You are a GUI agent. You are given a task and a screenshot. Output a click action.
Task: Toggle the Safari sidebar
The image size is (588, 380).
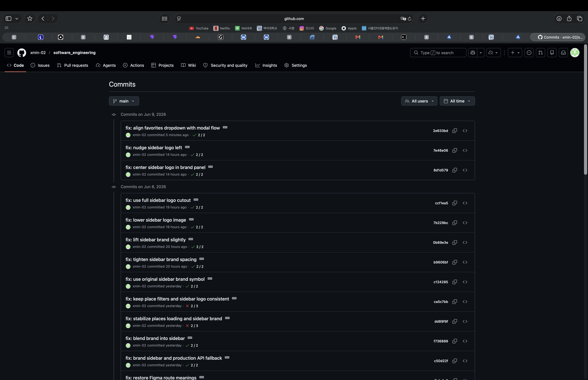[x=8, y=18]
